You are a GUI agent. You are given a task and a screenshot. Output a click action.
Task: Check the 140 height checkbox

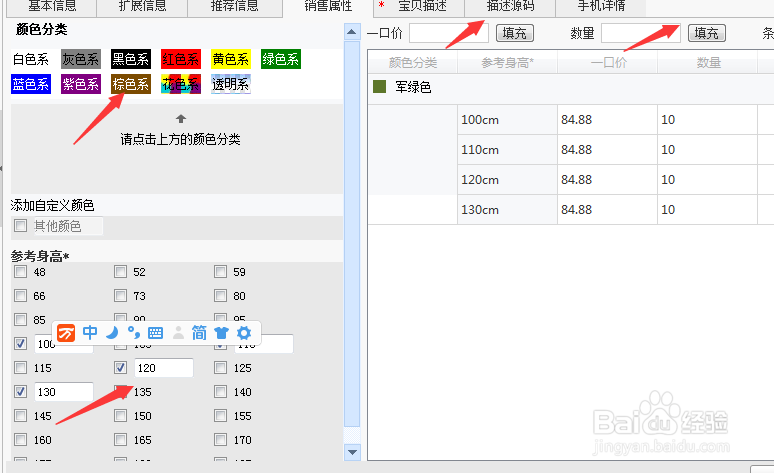221,392
